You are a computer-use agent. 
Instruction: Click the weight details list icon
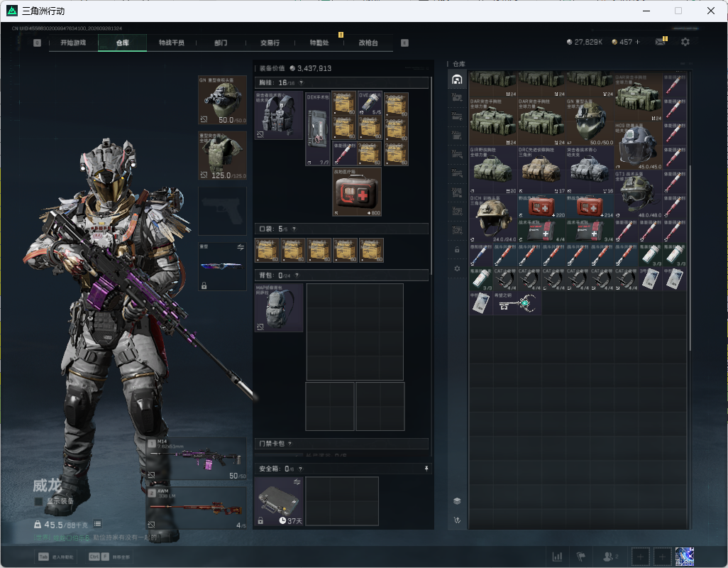tap(97, 524)
